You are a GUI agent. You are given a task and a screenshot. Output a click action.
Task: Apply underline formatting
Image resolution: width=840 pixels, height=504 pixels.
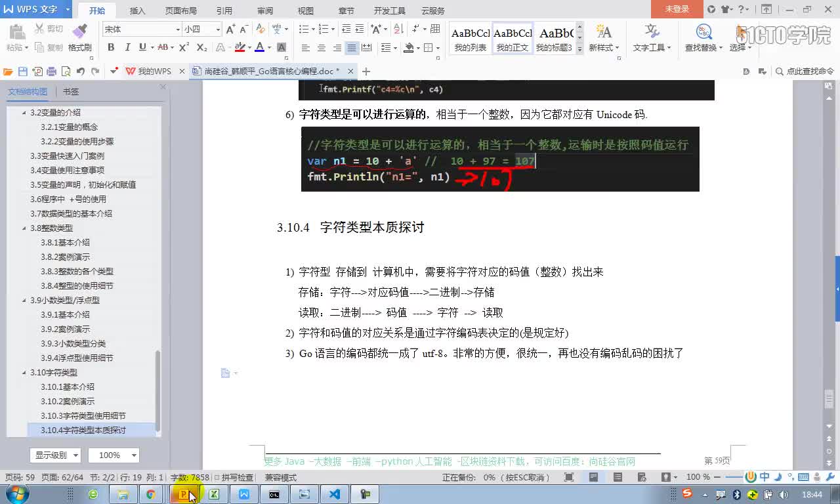pos(142,47)
